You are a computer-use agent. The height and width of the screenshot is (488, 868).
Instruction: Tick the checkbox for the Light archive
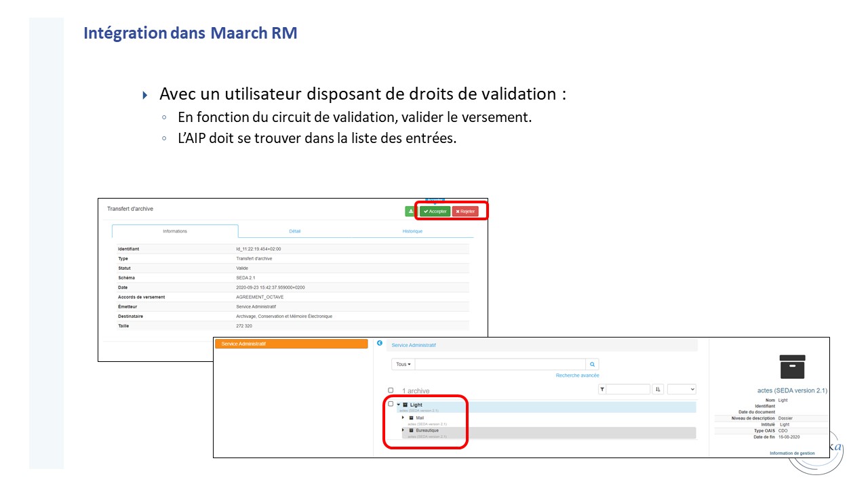pyautogui.click(x=391, y=404)
